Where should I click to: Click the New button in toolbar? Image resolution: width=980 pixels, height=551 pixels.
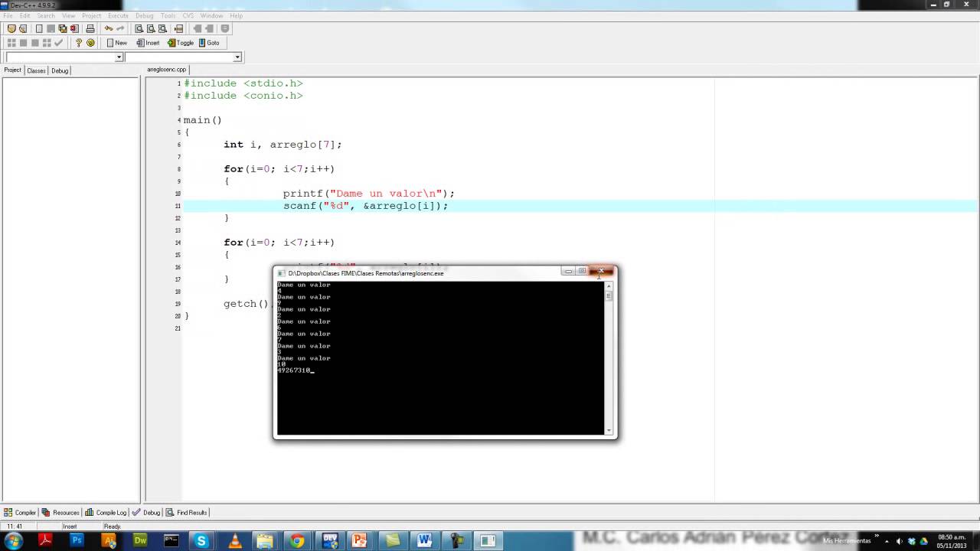pos(116,43)
